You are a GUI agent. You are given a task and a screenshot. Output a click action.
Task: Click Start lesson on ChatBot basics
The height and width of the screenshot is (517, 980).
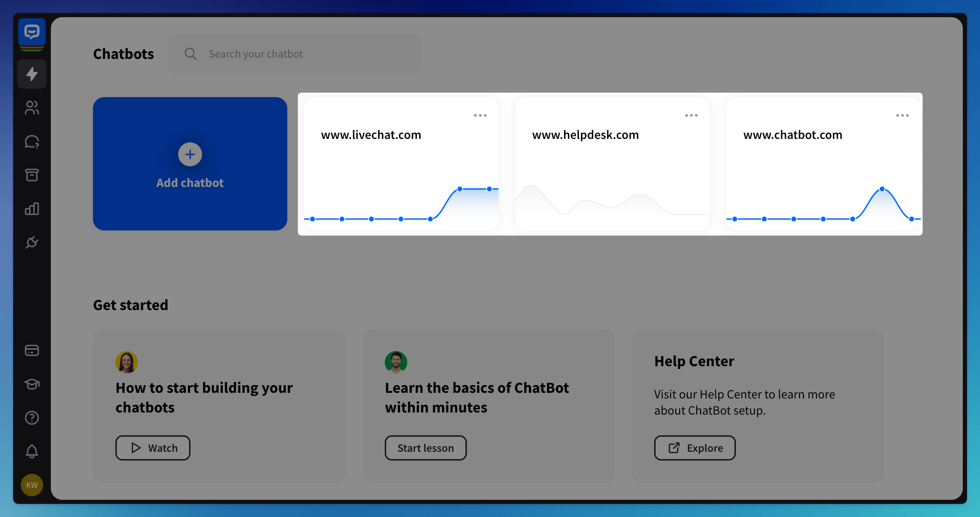pos(426,448)
